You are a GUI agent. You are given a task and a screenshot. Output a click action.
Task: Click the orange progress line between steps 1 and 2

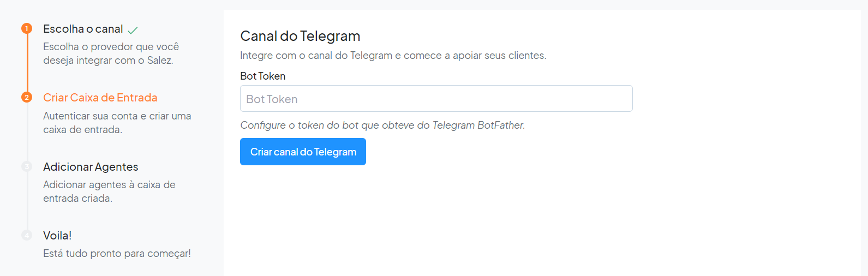coord(27,63)
